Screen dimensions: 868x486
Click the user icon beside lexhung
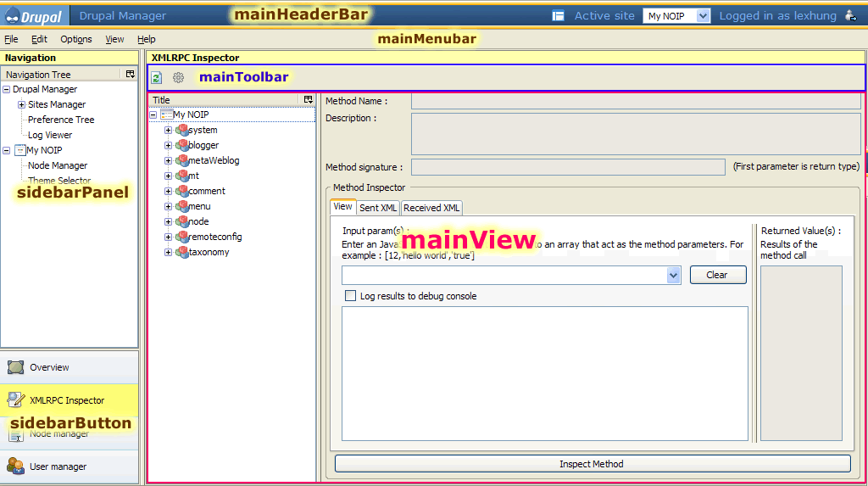(x=850, y=15)
